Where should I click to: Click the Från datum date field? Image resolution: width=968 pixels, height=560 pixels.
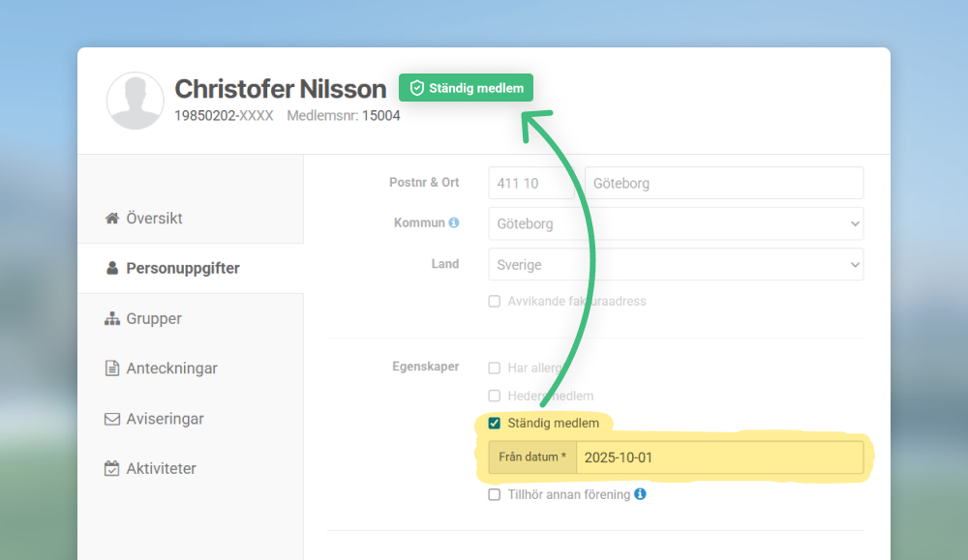point(718,457)
